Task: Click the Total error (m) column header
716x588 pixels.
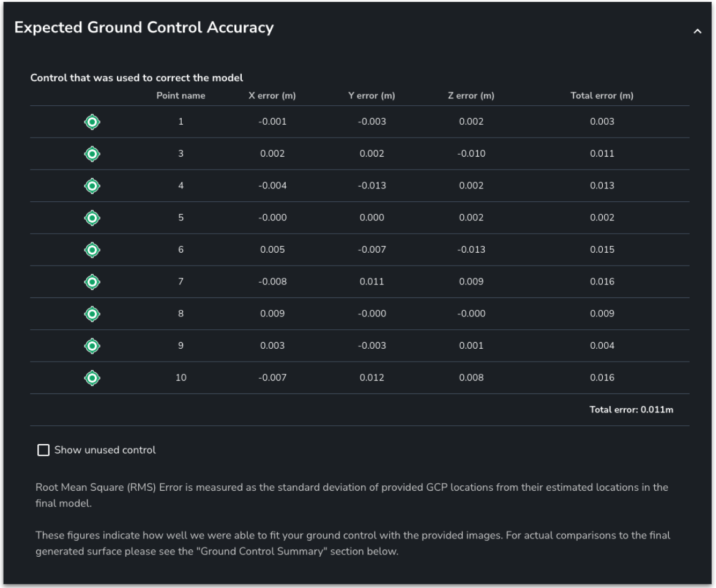Action: point(602,95)
